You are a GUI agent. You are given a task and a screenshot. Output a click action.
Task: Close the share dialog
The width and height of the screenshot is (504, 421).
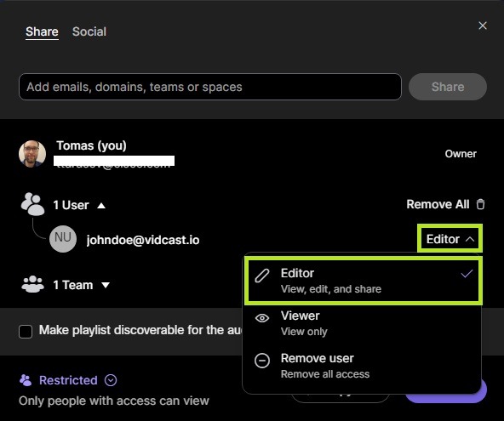[483, 26]
